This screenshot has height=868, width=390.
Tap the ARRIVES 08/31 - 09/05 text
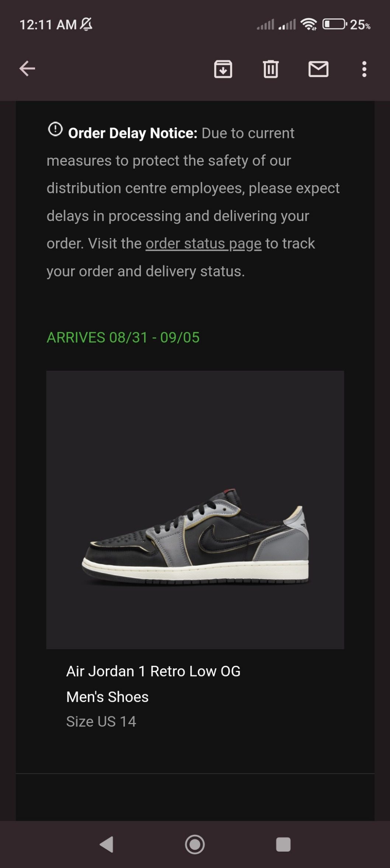pyautogui.click(x=123, y=337)
